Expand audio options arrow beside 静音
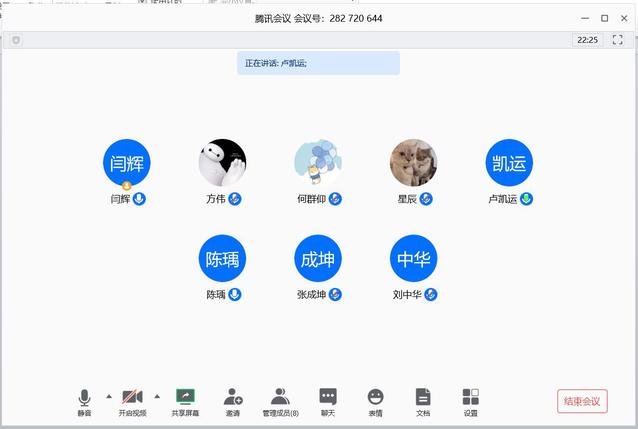 tap(108, 396)
